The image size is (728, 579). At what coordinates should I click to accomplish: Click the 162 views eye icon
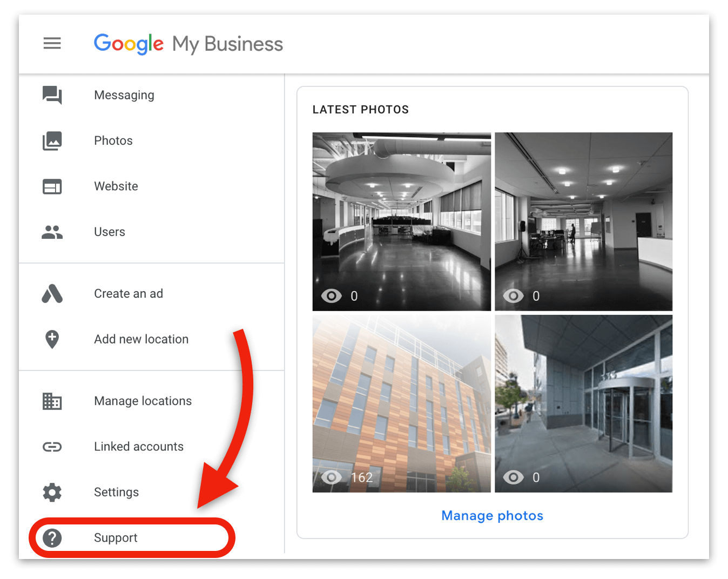(332, 477)
